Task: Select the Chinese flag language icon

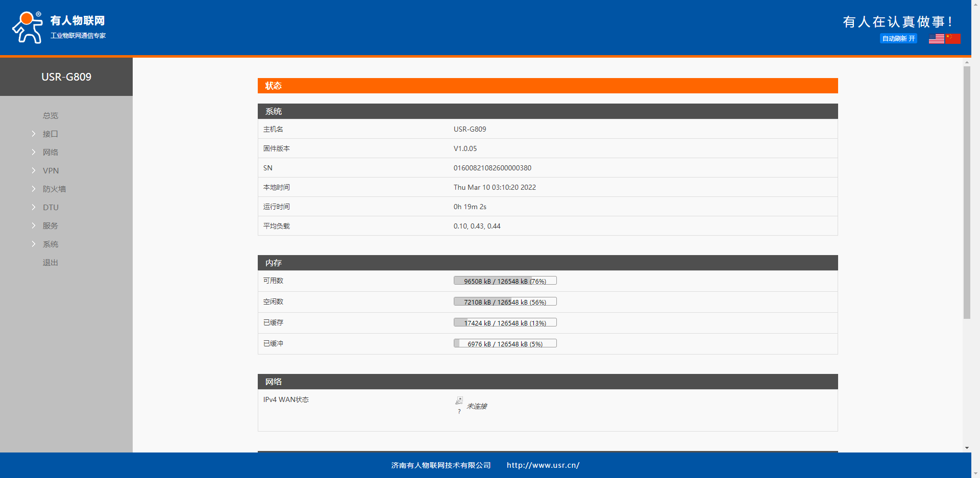Action: pos(952,39)
